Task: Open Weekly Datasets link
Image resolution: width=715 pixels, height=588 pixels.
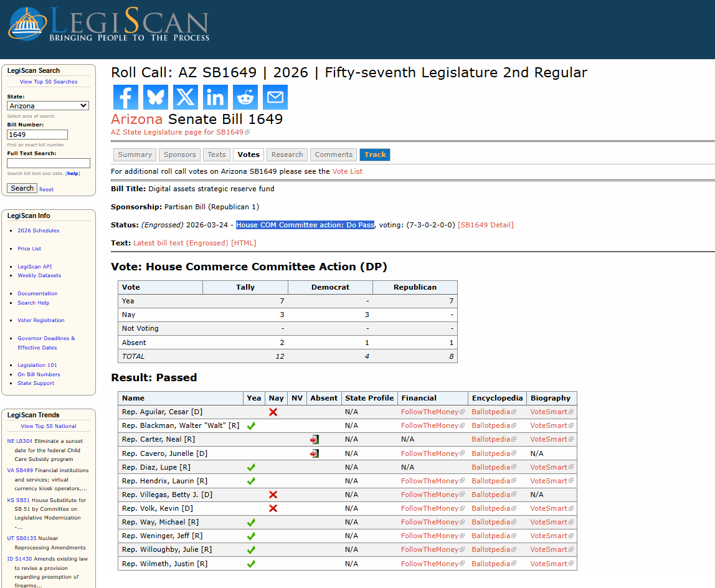Action: point(39,275)
